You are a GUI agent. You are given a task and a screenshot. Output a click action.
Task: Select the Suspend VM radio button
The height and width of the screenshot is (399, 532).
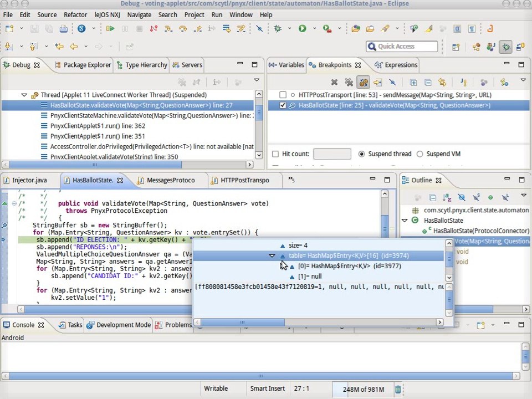coord(420,154)
